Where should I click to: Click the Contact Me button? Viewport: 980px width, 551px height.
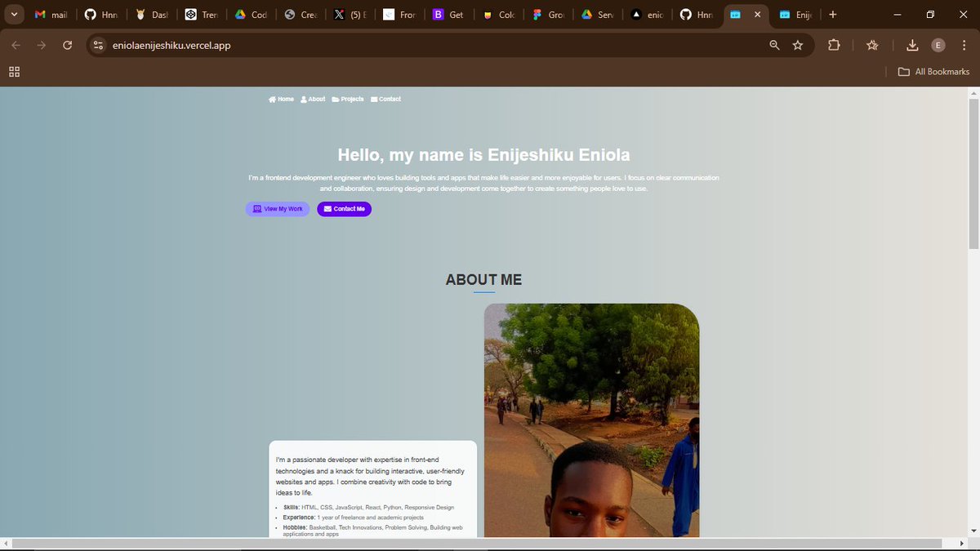[x=344, y=209]
